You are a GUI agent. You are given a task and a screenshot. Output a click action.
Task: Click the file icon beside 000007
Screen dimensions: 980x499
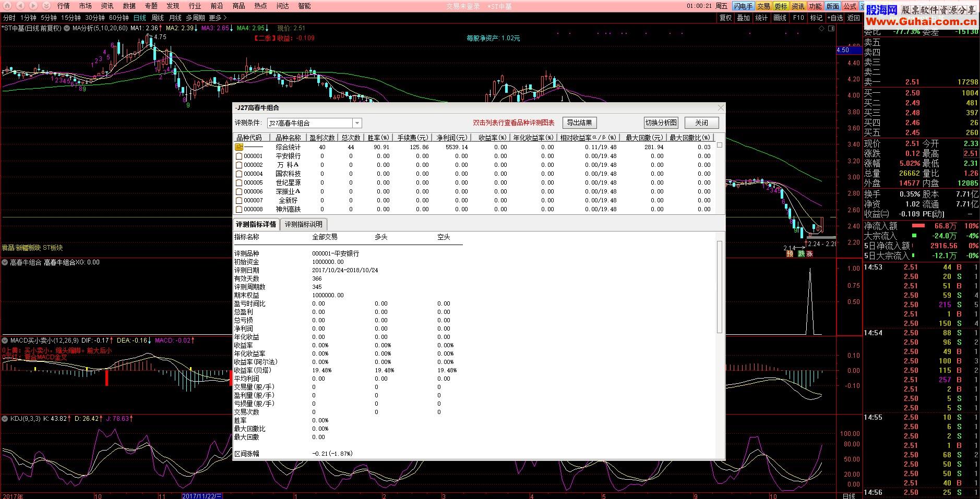click(239, 200)
